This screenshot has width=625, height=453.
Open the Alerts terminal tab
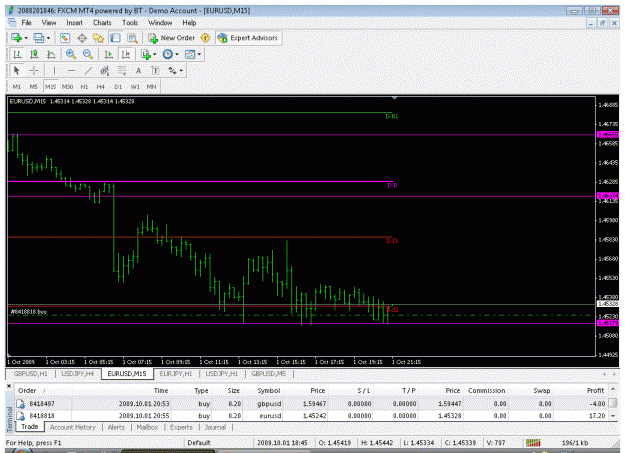[x=116, y=427]
